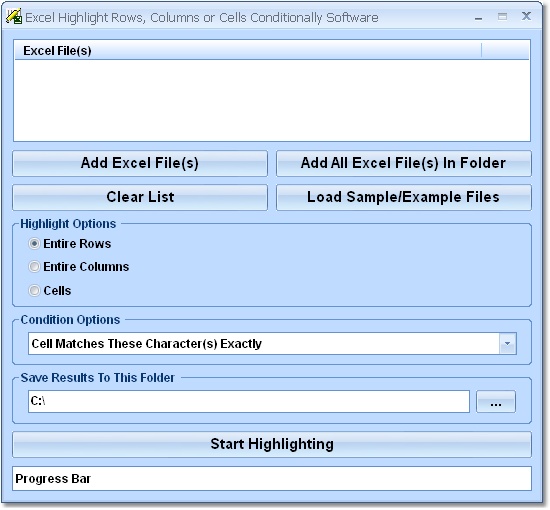Open the Condition Options dropdown arrow

pyautogui.click(x=508, y=343)
